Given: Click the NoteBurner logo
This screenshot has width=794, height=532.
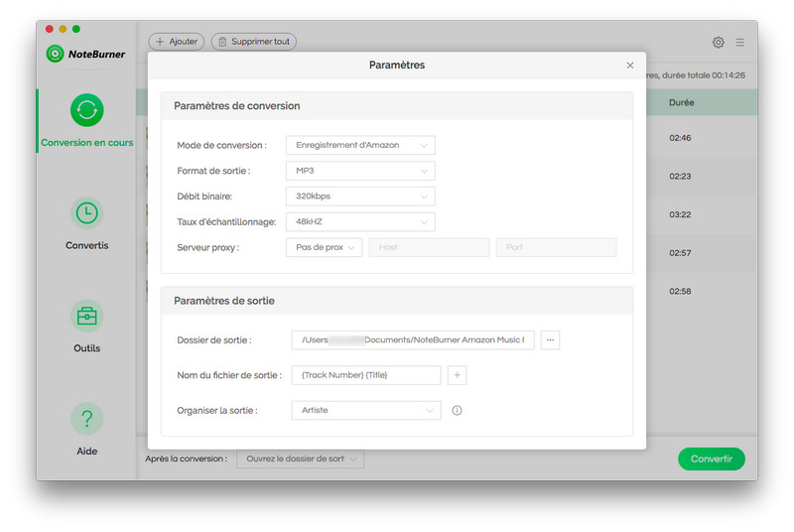Looking at the screenshot, I should click(85, 54).
